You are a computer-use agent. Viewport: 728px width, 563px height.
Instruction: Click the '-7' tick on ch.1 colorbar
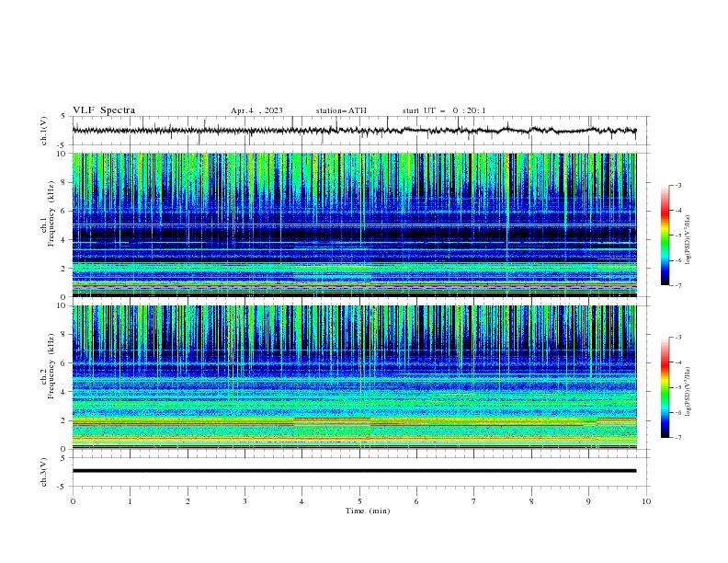point(678,285)
